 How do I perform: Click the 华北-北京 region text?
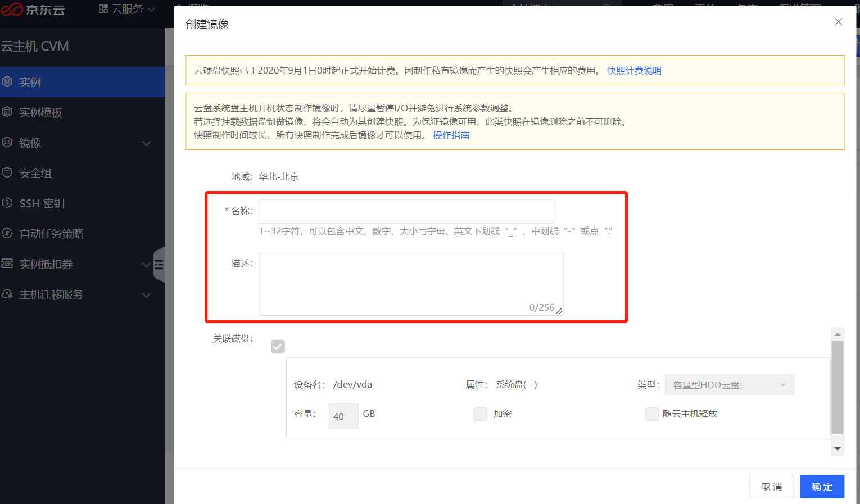point(279,177)
